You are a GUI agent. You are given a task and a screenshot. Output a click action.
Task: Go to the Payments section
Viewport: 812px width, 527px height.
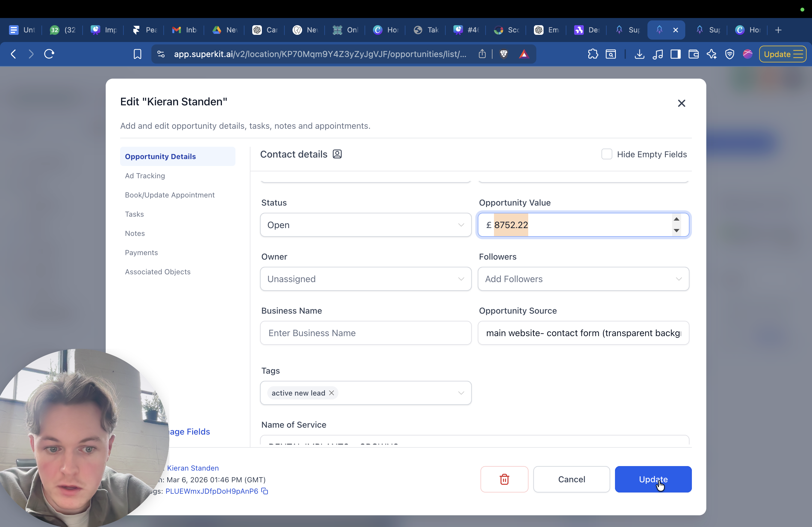pos(141,252)
